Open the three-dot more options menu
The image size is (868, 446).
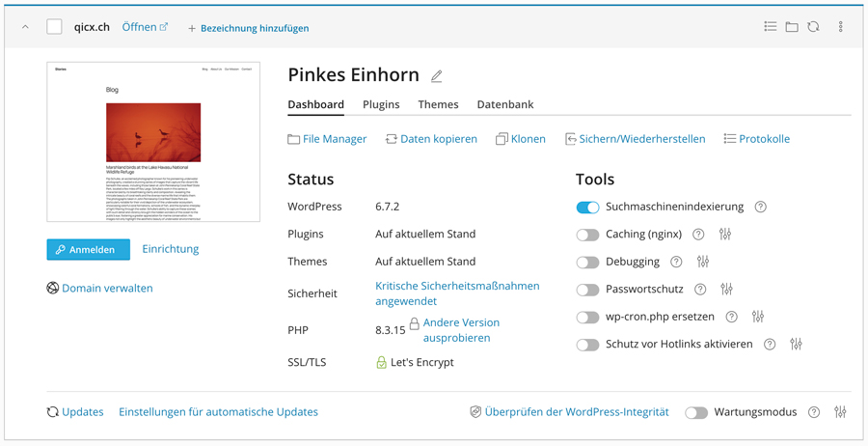[841, 27]
